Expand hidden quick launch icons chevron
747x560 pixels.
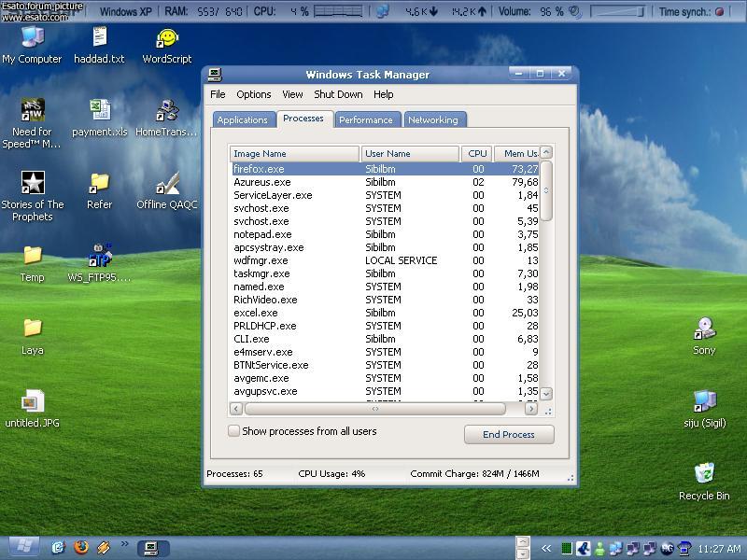click(124, 544)
